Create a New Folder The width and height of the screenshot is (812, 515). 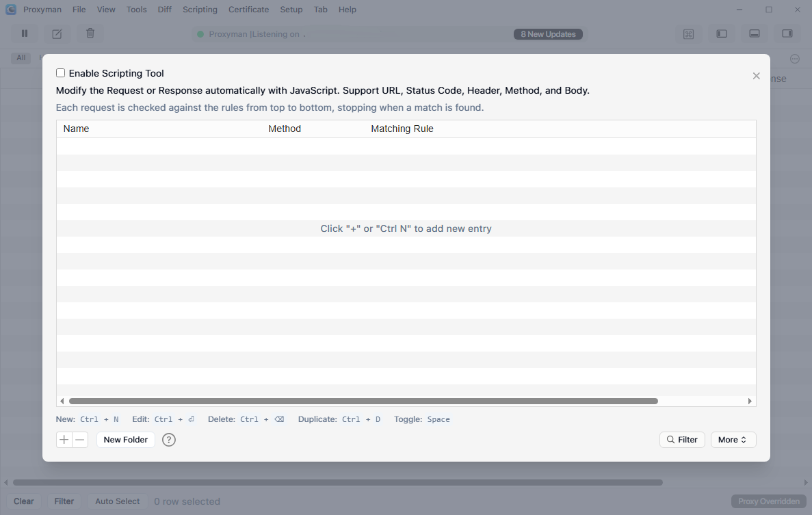click(125, 440)
